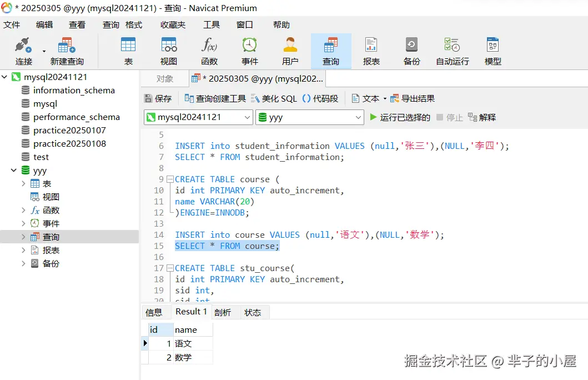
Task: Expand the 事件 node under yyy
Action: pos(23,223)
